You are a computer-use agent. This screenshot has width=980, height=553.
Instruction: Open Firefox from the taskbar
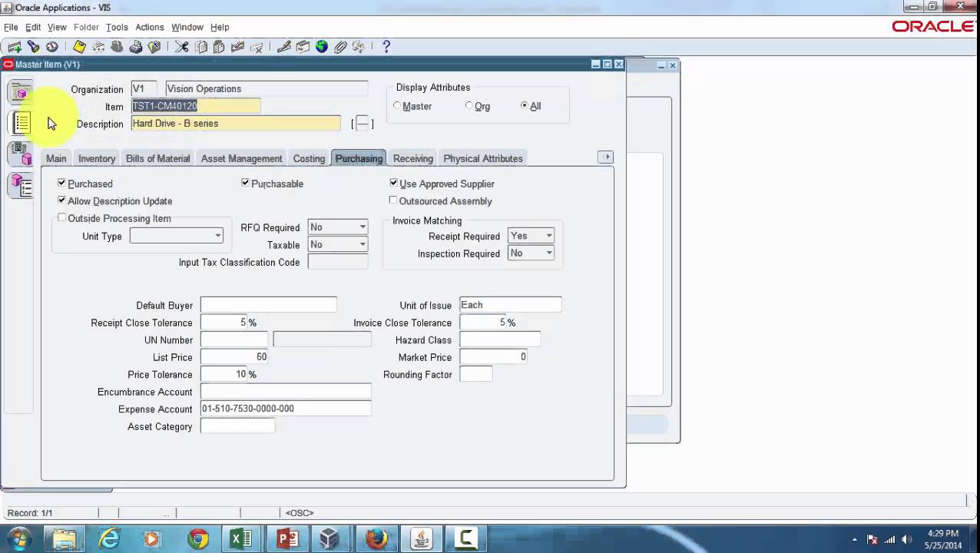[376, 539]
